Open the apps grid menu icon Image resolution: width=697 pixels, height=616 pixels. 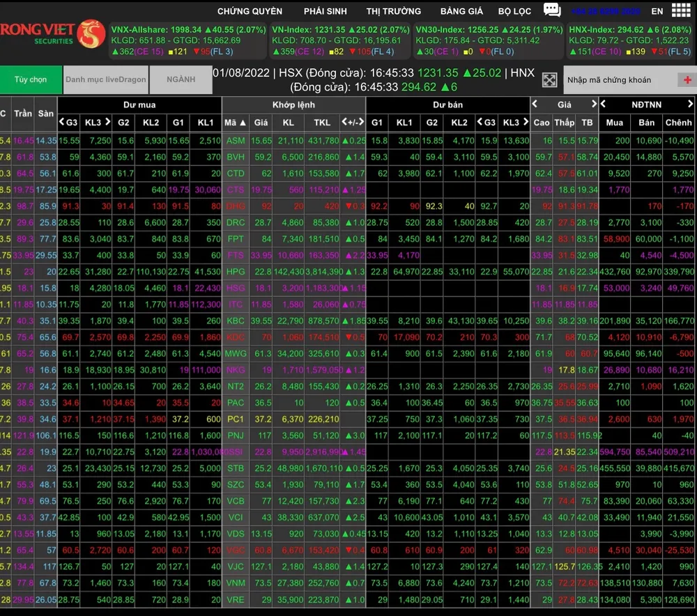coord(680,10)
